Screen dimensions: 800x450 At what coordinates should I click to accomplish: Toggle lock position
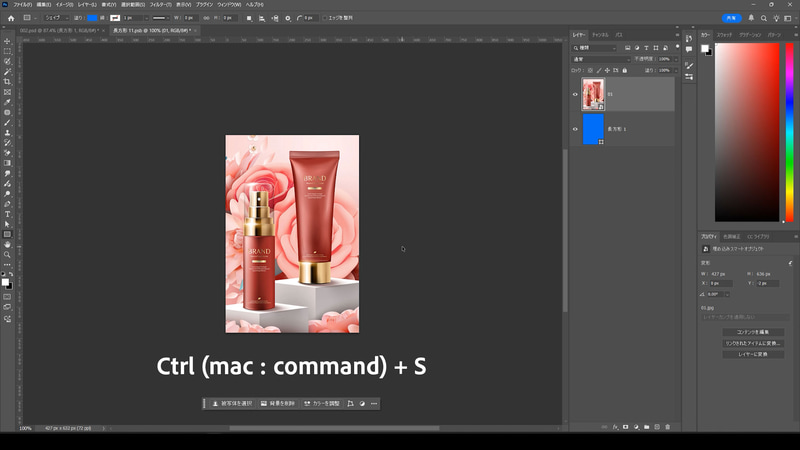click(x=607, y=70)
